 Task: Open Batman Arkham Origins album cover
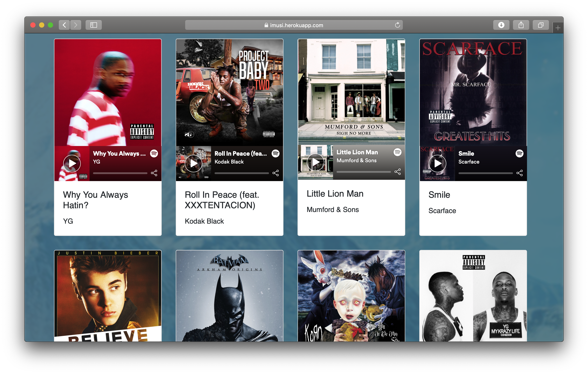tap(229, 296)
